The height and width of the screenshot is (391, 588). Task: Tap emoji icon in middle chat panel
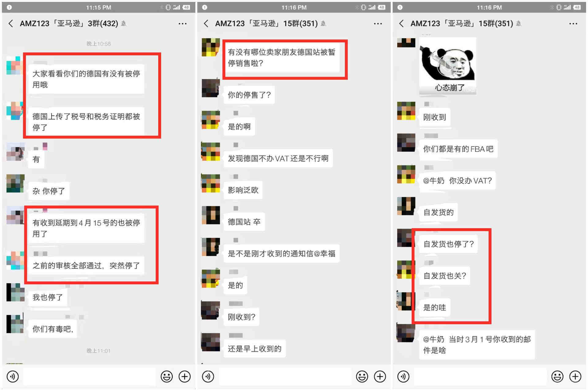(362, 376)
